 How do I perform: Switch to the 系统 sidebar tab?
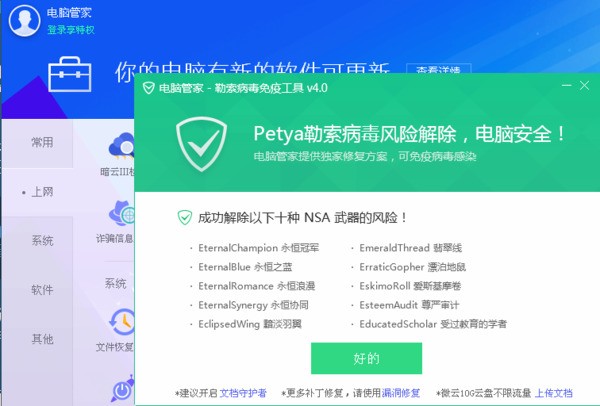click(42, 241)
